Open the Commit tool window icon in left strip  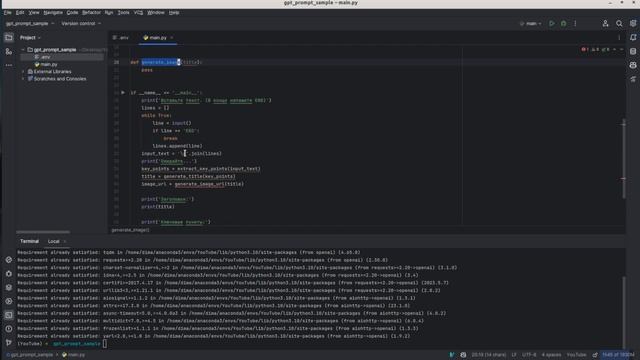9,51
